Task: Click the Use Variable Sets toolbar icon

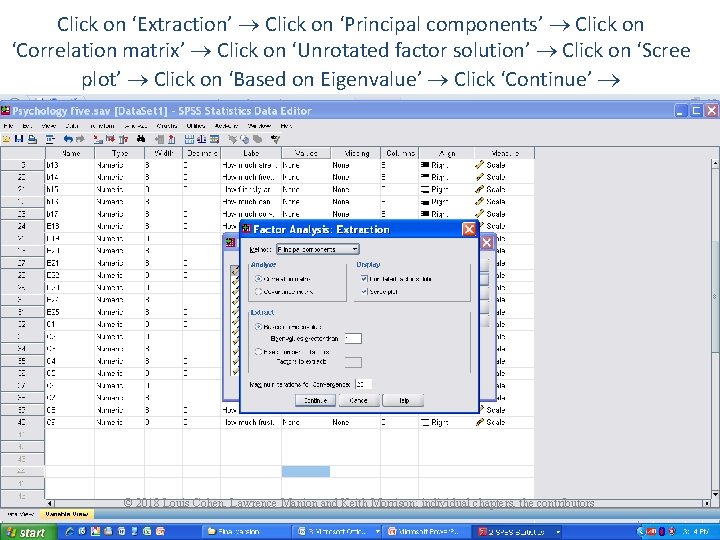Action: (245, 139)
